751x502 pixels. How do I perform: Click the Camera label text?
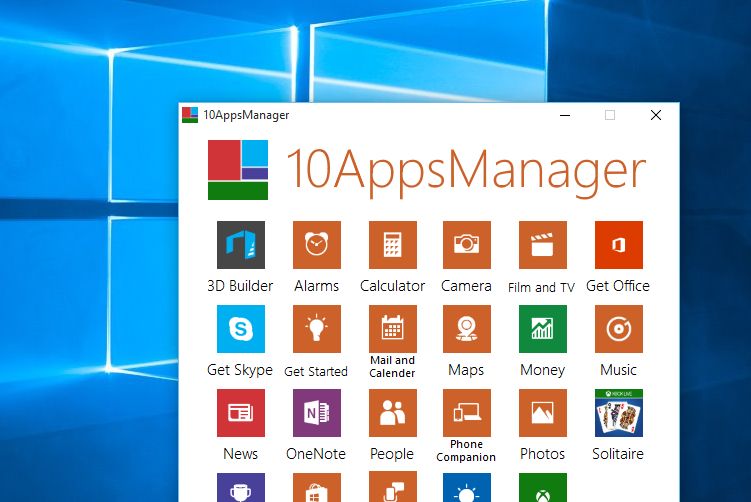pyautogui.click(x=466, y=286)
